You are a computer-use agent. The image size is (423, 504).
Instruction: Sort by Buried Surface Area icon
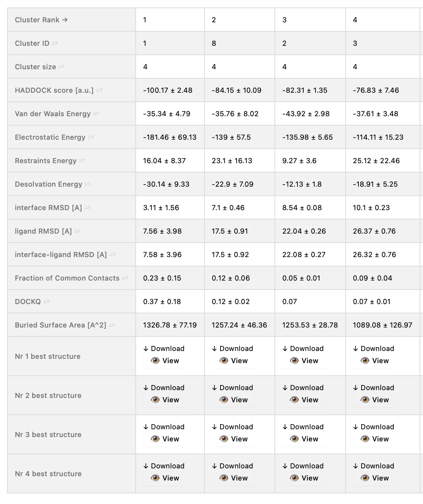112,325
